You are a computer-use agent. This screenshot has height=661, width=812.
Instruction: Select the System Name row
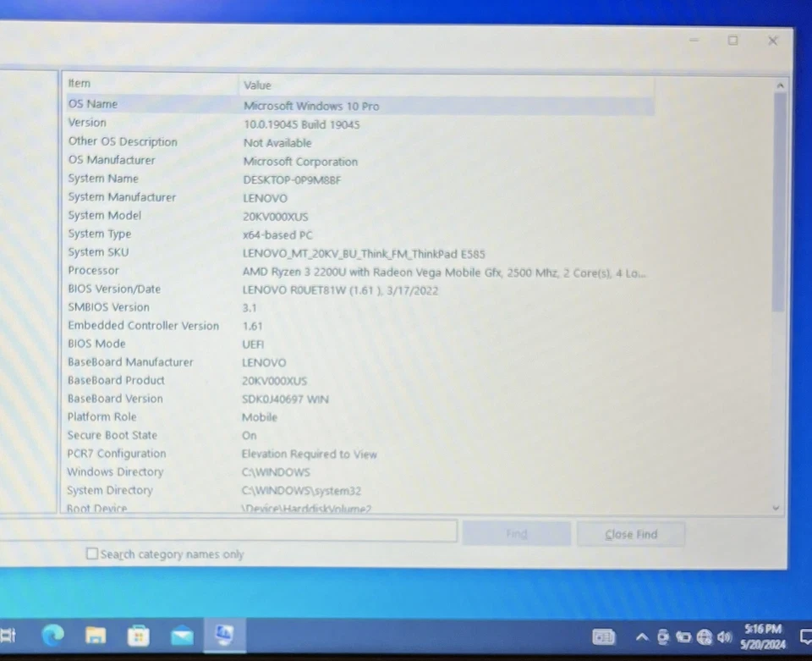point(360,179)
